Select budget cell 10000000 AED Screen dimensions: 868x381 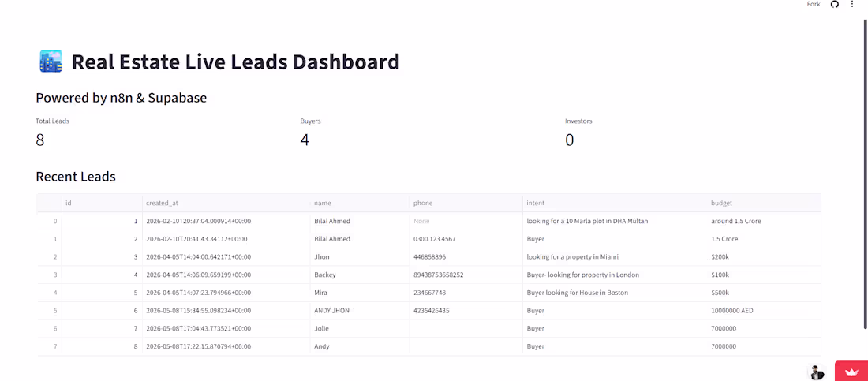pos(764,311)
